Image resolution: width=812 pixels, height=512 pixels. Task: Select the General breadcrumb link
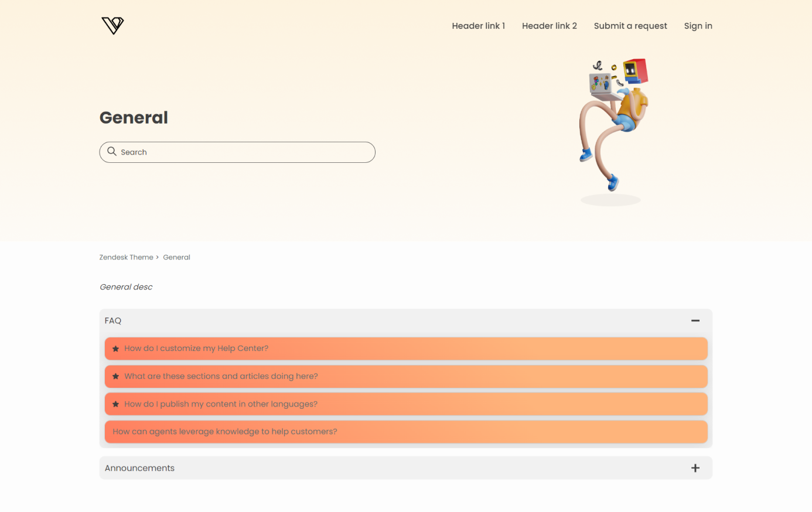tap(176, 257)
